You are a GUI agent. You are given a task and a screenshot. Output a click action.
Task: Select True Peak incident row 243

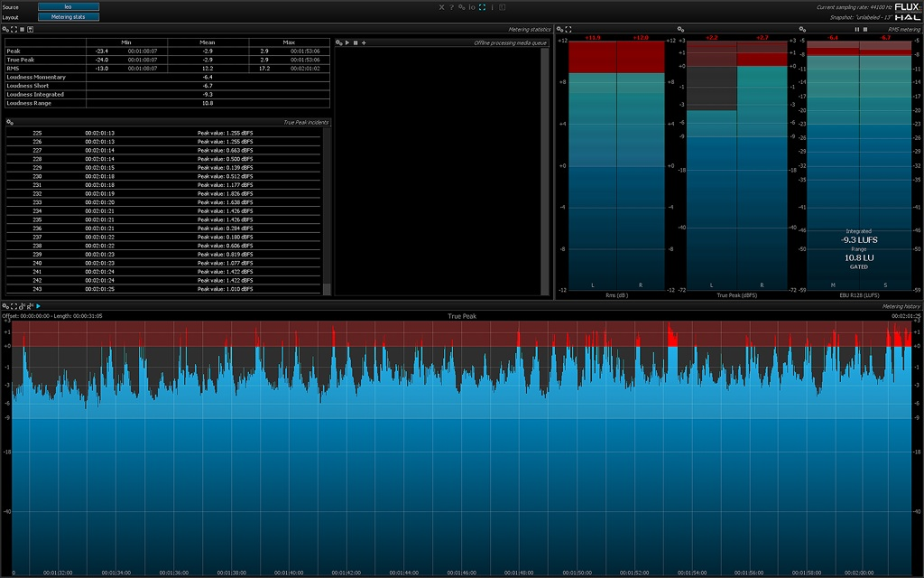[x=163, y=289]
